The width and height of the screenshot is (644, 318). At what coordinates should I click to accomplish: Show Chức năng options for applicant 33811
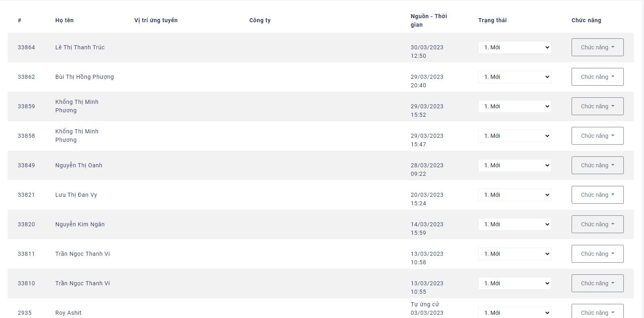597,254
